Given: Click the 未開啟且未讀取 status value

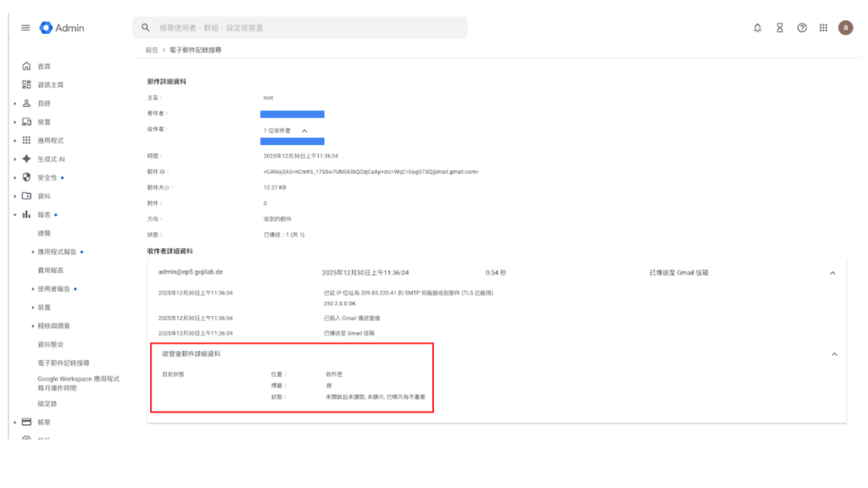Looking at the screenshot, I should tap(376, 396).
